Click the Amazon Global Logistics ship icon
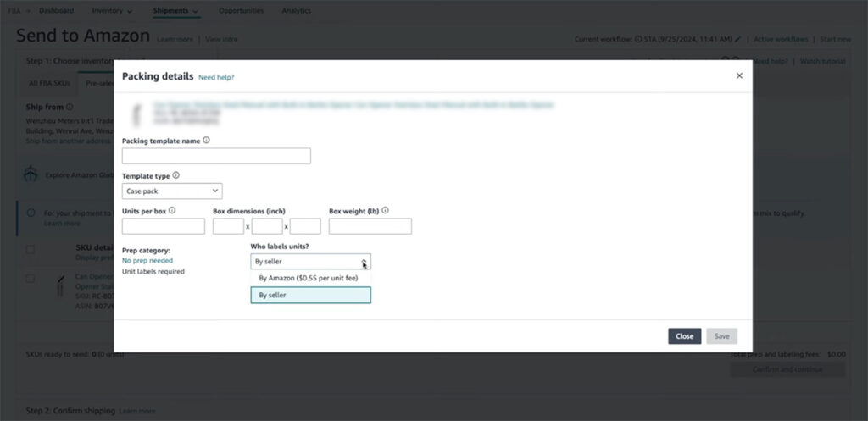Image resolution: width=868 pixels, height=421 pixels. coord(31,174)
